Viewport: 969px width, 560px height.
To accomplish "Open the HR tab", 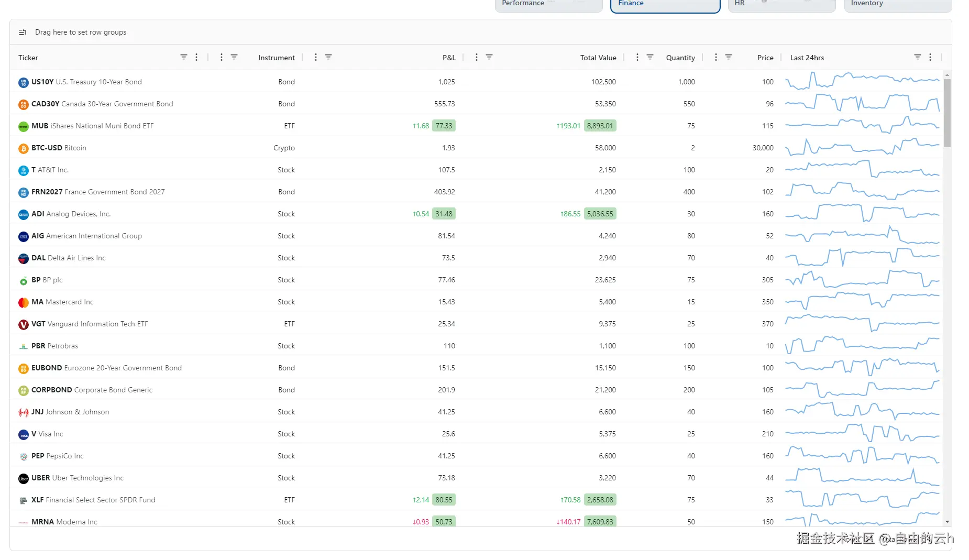I will pyautogui.click(x=781, y=5).
